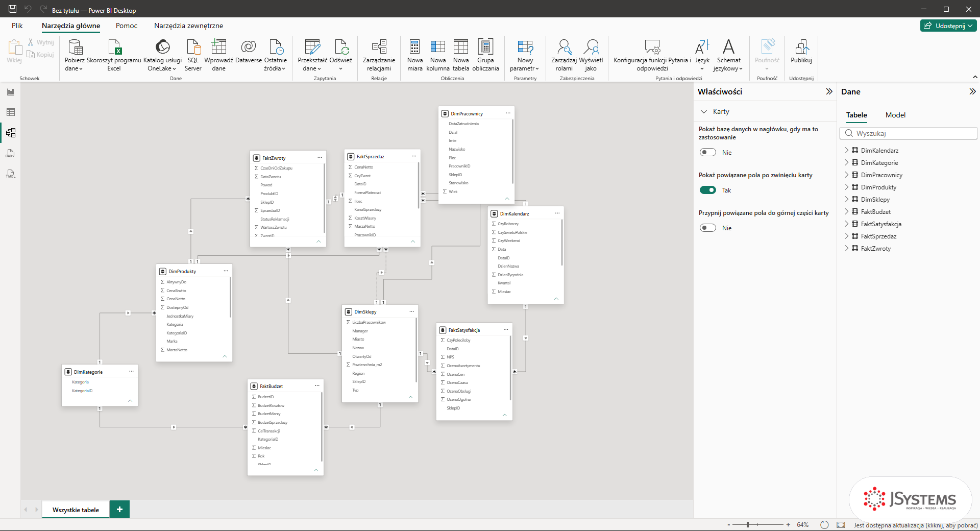Collapse the Właściwości pane
980x531 pixels.
[x=829, y=91]
